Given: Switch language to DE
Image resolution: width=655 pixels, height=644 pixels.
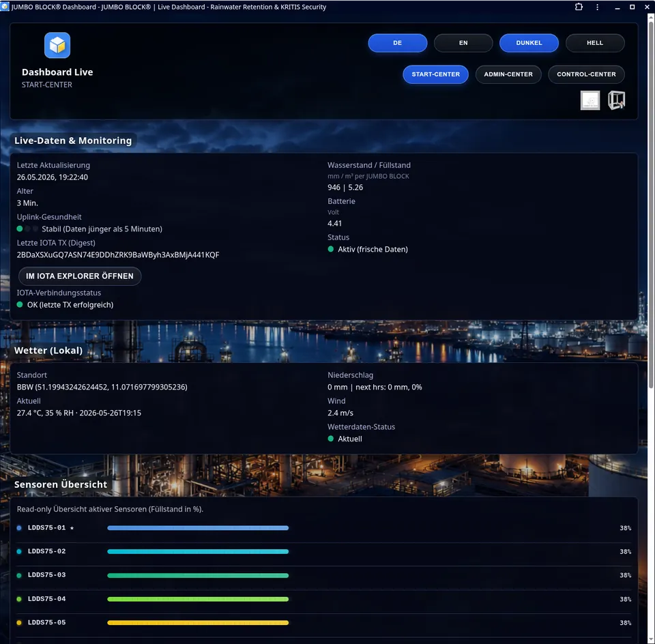Looking at the screenshot, I should [x=397, y=42].
